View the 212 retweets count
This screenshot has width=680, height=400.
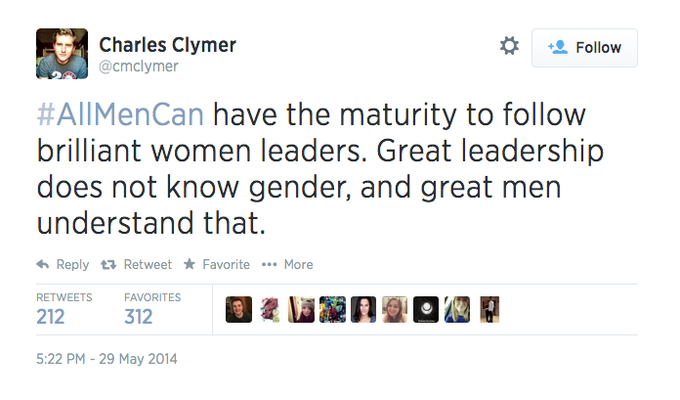tap(51, 317)
